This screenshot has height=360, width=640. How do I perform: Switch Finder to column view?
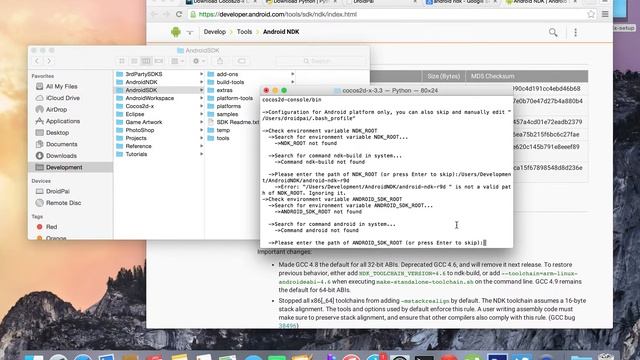tap(146, 61)
